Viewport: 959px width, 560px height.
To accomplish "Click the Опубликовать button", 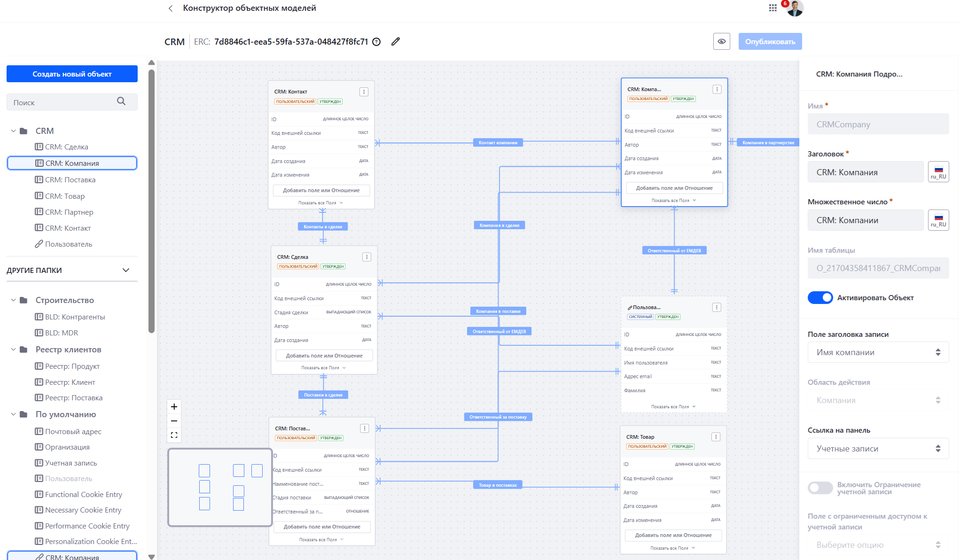I will point(770,41).
